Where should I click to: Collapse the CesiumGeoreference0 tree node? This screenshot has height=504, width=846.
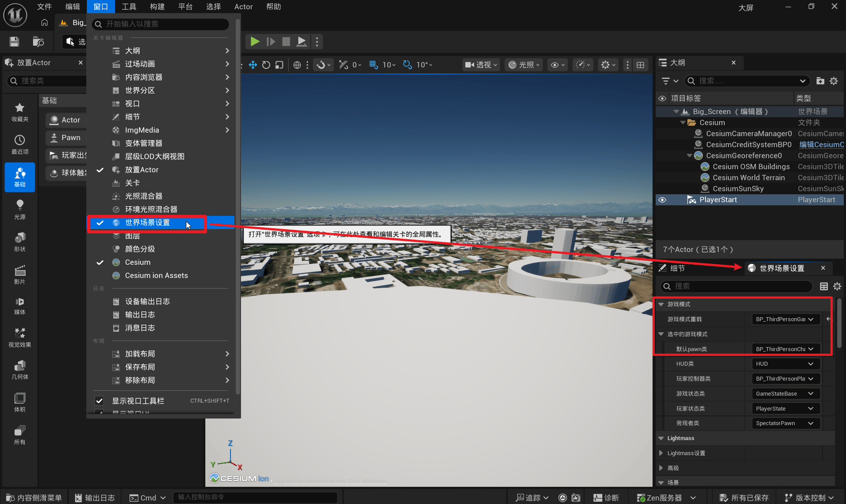(x=690, y=156)
